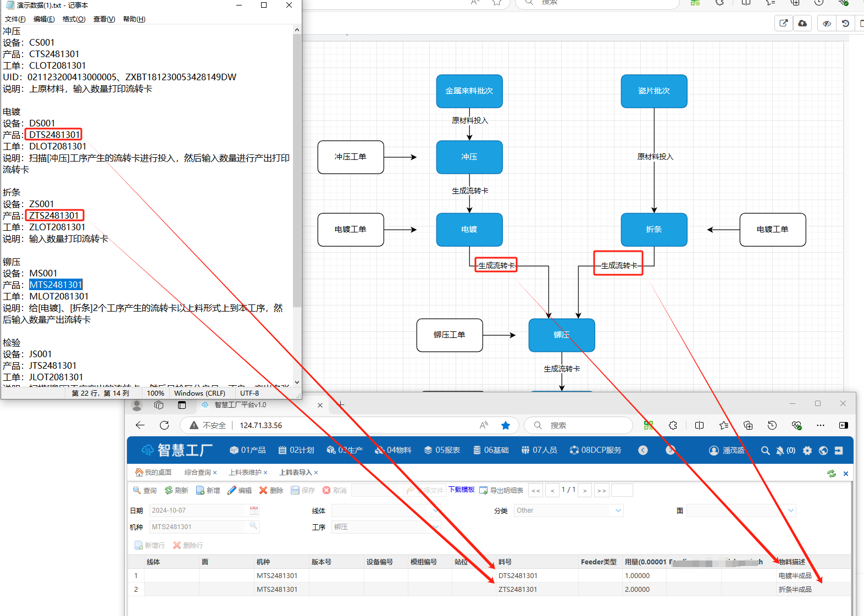Click the Notepad vertical scrollbar thumb
The image size is (864, 616).
coord(297,170)
